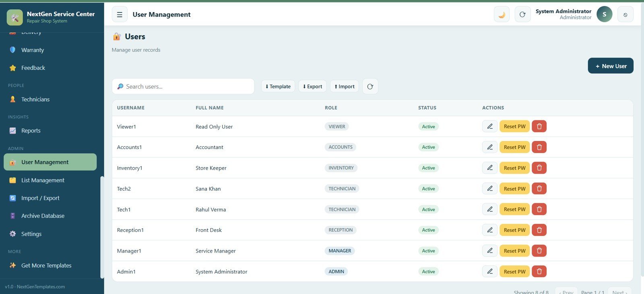Open Feedback in the sidebar
The image size is (644, 294).
click(x=50, y=68)
